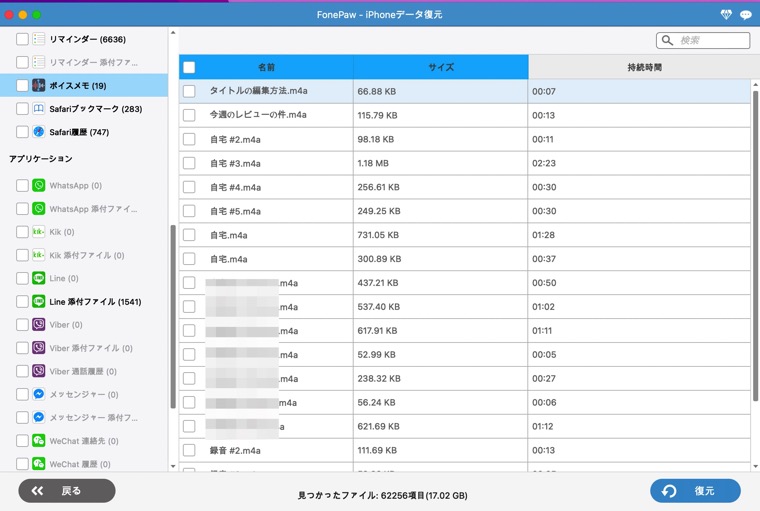The height and width of the screenshot is (511, 760).
Task: Click the Voice Memos waveform icon
Action: (39, 85)
